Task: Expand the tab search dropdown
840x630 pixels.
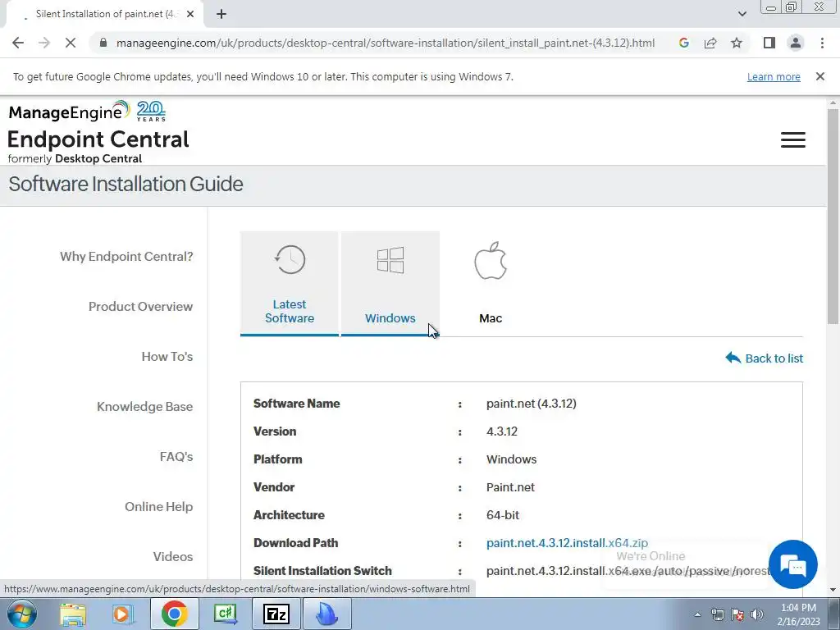Action: [742, 14]
